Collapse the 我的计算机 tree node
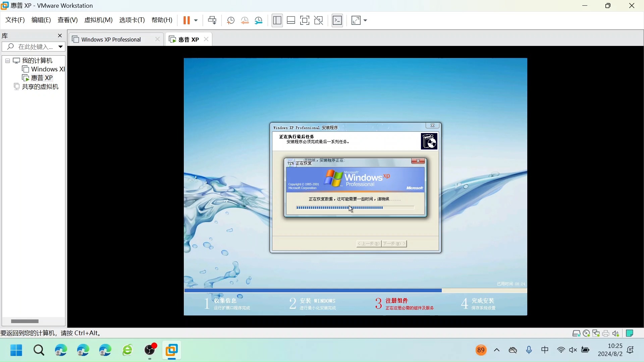This screenshot has height=362, width=644. [x=7, y=61]
